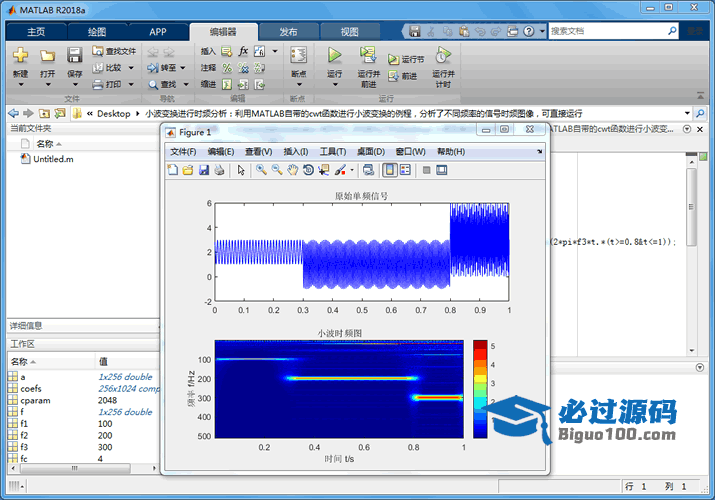
Task: Click the help question mark icon
Action: pos(528,31)
